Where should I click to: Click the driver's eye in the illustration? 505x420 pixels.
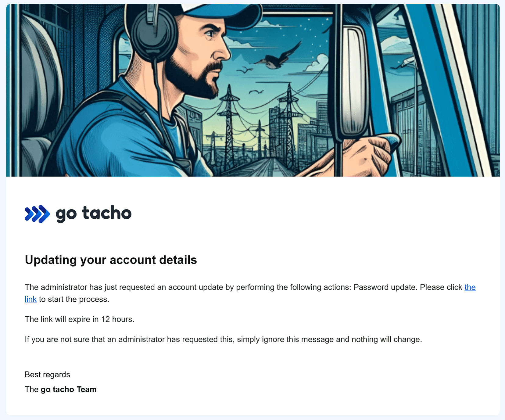pos(210,33)
